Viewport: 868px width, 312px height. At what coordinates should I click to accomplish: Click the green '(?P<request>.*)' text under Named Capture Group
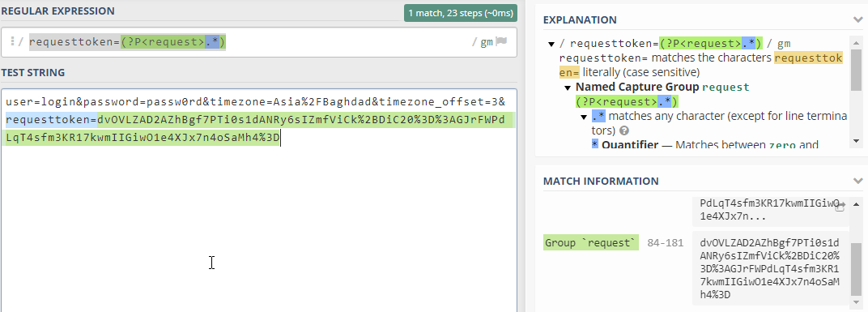627,102
